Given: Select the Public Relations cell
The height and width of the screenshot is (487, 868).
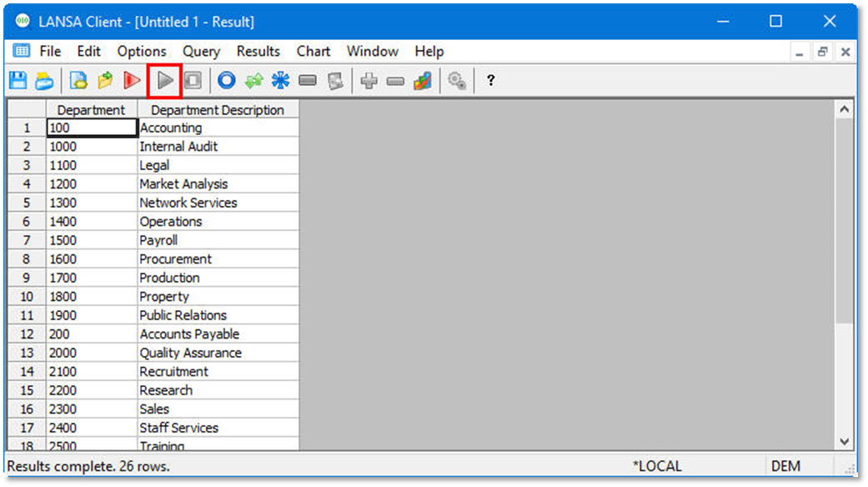Looking at the screenshot, I should 218,315.
